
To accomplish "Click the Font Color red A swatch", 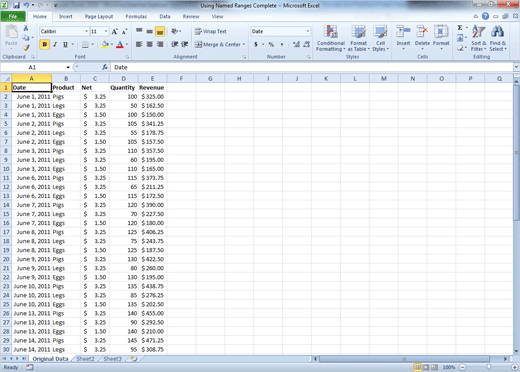I will pos(120,44).
